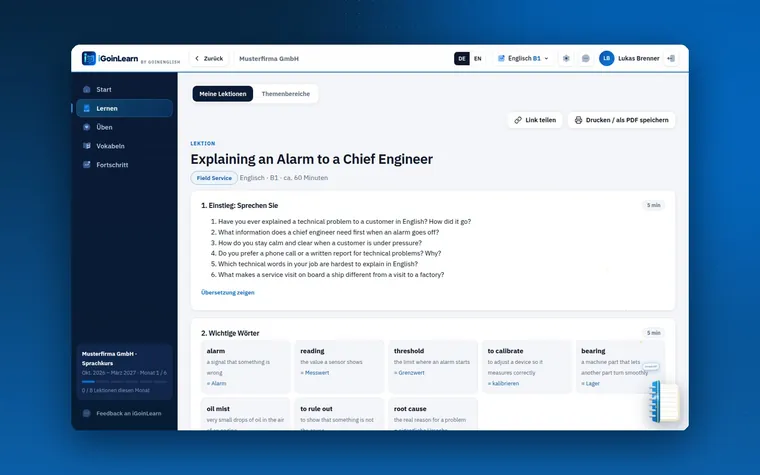The image size is (760, 475).
Task: Click the Start home icon in sidebar
Action: tap(87, 89)
